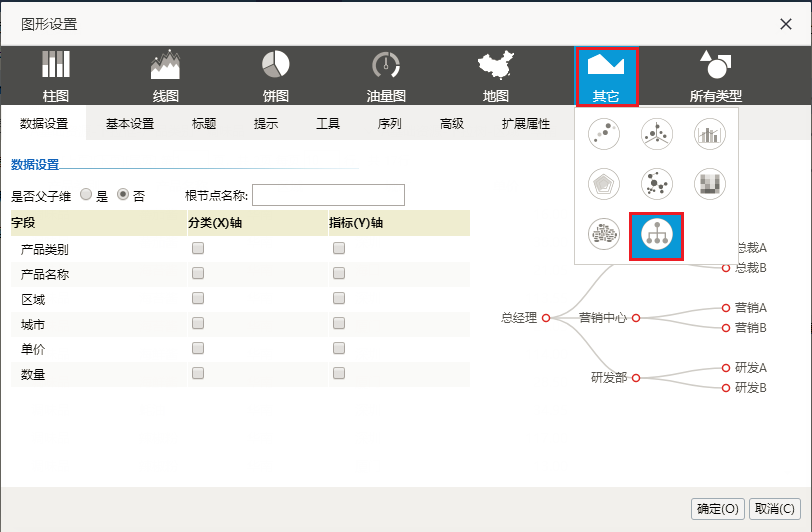Open the 工具 tab

328,123
